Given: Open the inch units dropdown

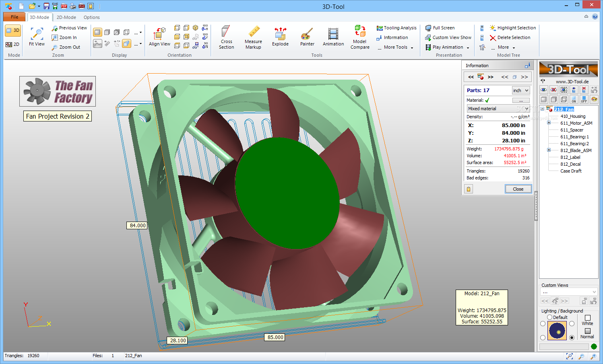Looking at the screenshot, I should [521, 90].
